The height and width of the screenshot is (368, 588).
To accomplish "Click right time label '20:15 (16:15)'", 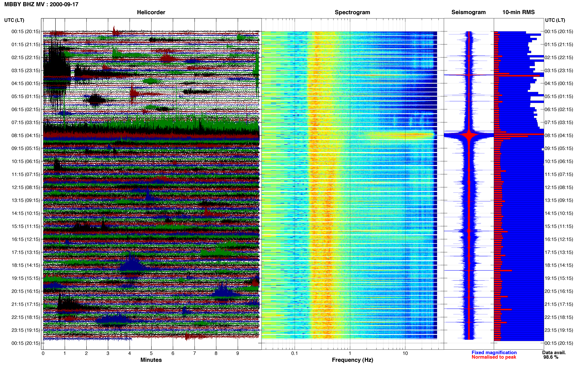I will (559, 291).
